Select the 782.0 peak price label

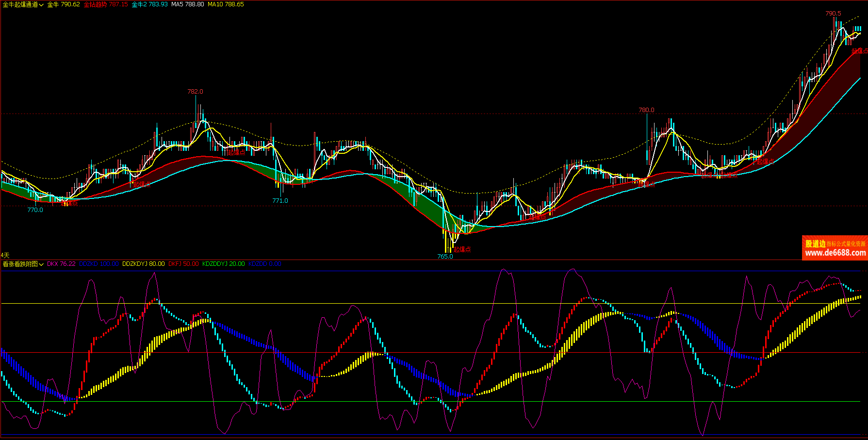(x=195, y=92)
